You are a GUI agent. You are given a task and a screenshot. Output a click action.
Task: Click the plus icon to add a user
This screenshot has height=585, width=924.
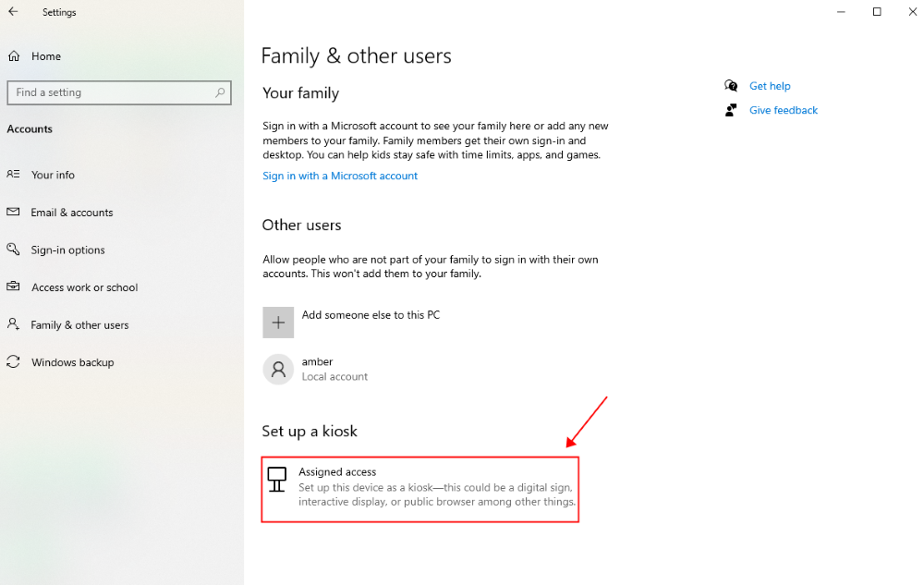[x=278, y=322]
